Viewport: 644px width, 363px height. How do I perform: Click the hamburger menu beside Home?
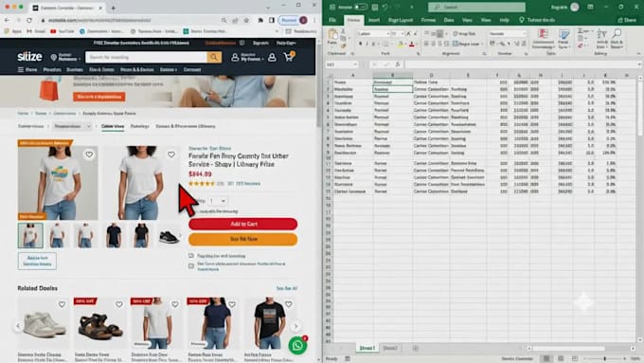[x=21, y=69]
